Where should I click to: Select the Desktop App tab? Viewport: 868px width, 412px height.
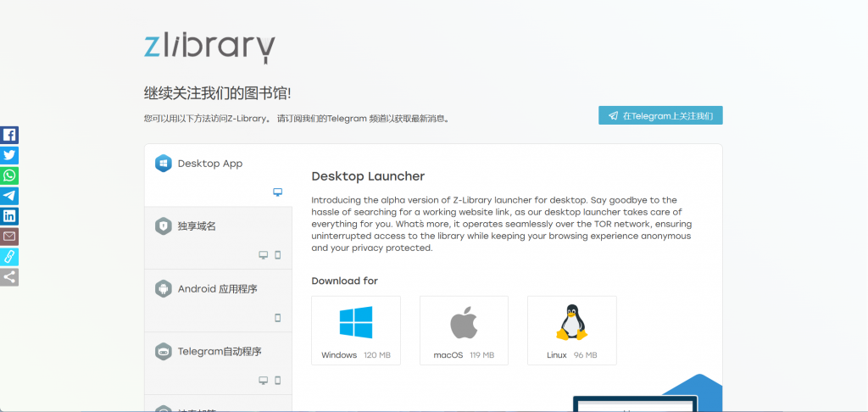[x=218, y=175]
